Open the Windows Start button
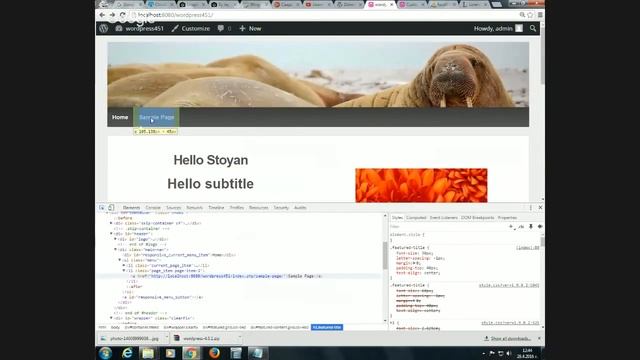The image size is (640, 360). click(x=105, y=353)
